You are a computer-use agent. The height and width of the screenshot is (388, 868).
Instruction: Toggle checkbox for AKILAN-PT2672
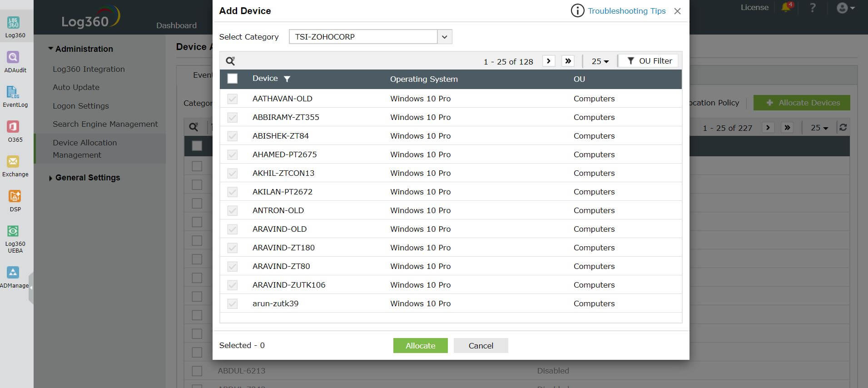point(232,192)
